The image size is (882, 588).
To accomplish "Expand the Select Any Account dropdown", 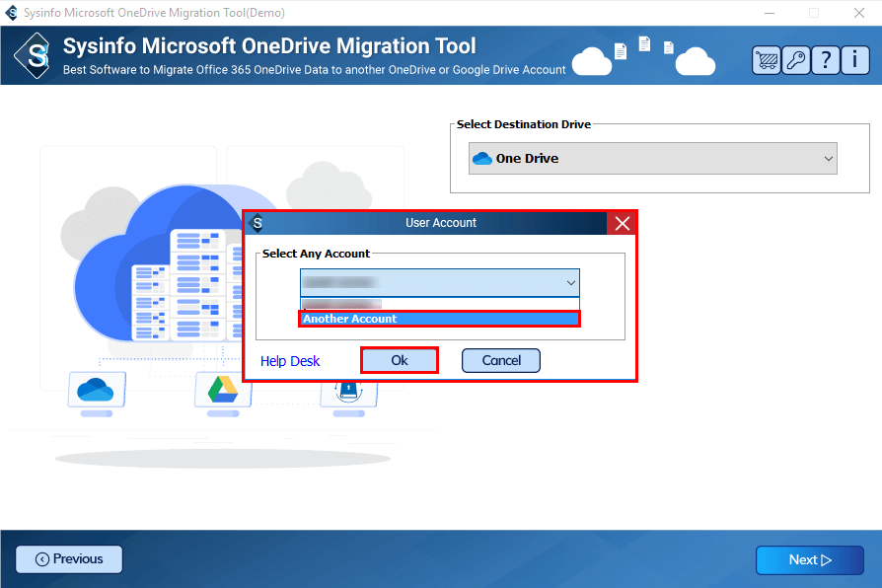I will click(x=440, y=282).
